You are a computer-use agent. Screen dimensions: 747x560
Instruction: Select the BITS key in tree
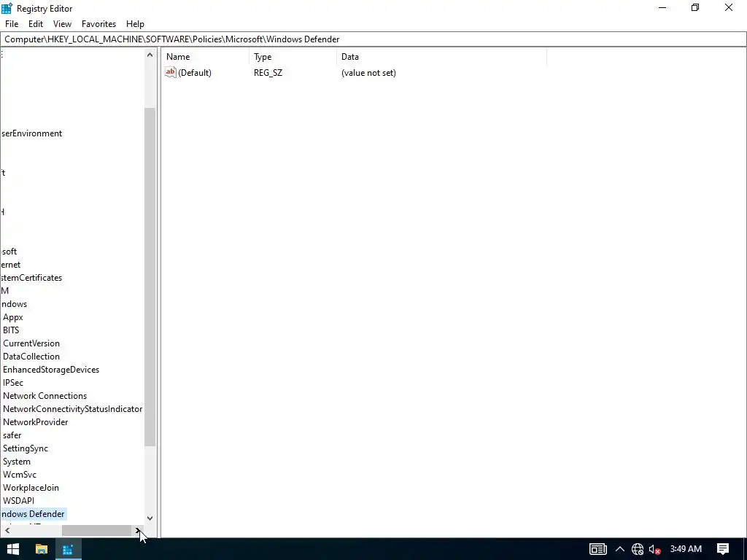coord(11,330)
